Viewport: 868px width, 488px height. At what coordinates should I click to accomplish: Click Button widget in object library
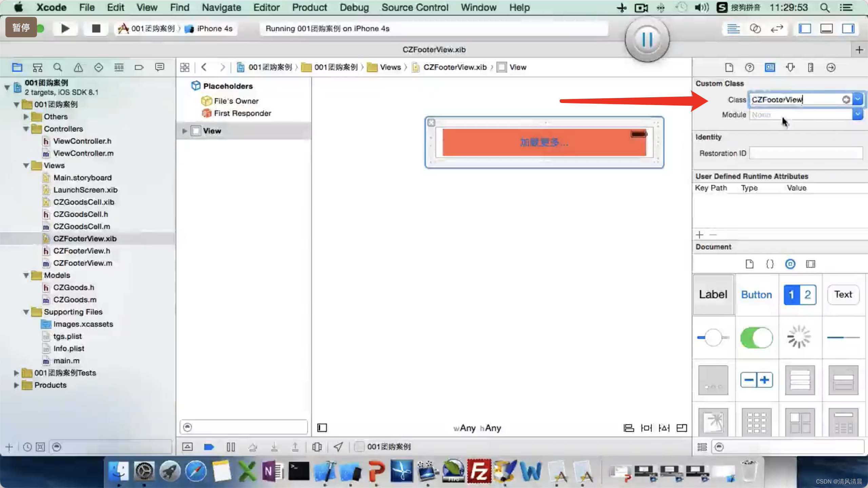pos(756,294)
